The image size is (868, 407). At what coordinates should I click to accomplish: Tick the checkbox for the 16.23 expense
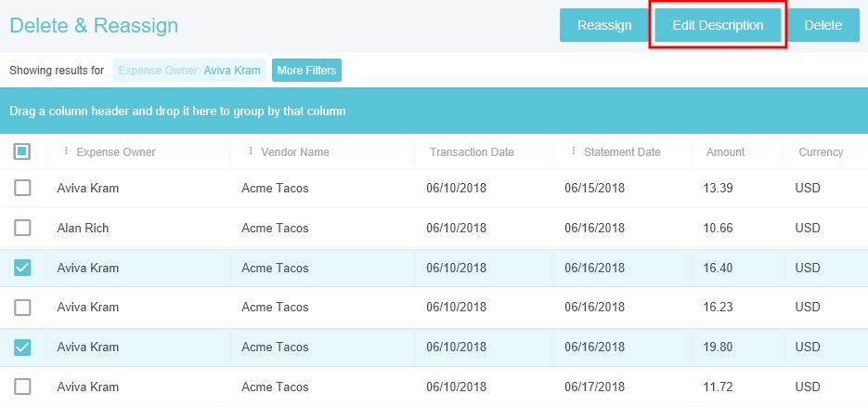22,307
